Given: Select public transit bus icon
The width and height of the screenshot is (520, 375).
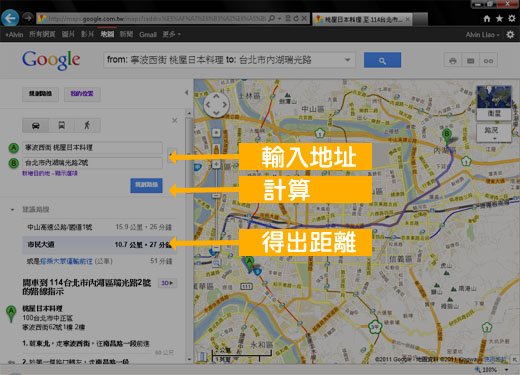Looking at the screenshot, I should coord(62,126).
